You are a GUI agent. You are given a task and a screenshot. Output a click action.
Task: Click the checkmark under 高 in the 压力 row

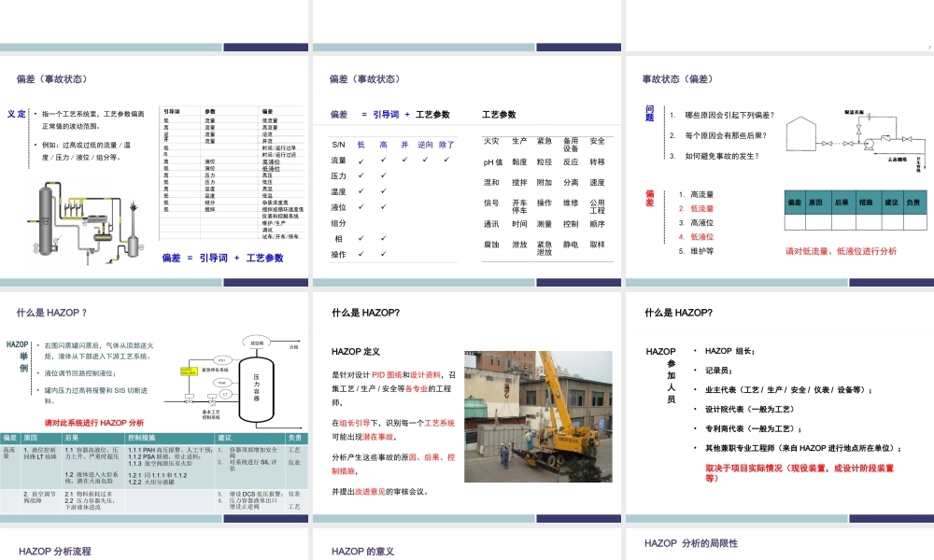point(383,175)
